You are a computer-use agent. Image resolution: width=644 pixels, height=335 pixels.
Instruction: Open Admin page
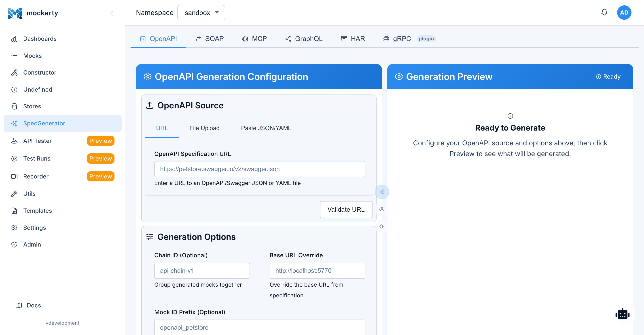(x=63, y=244)
